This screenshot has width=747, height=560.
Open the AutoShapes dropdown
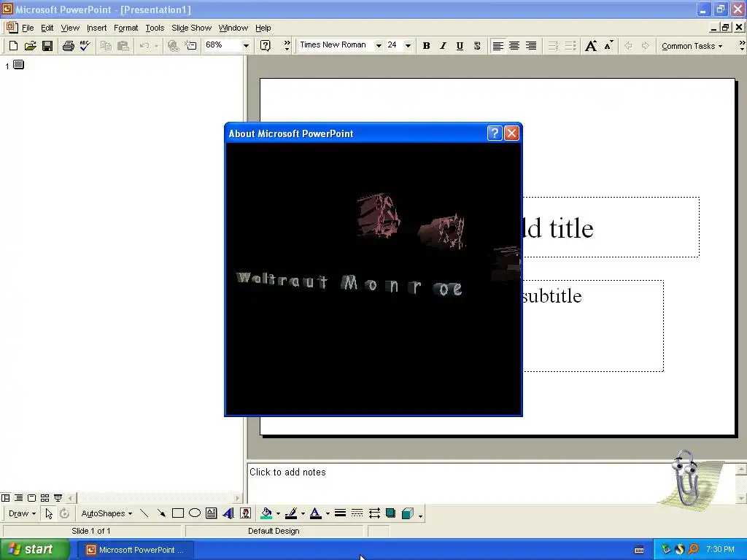[x=107, y=513]
